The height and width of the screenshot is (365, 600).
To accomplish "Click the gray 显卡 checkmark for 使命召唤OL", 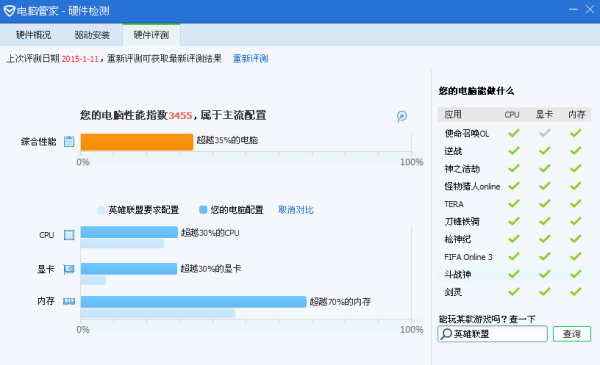I will pyautogui.click(x=545, y=133).
